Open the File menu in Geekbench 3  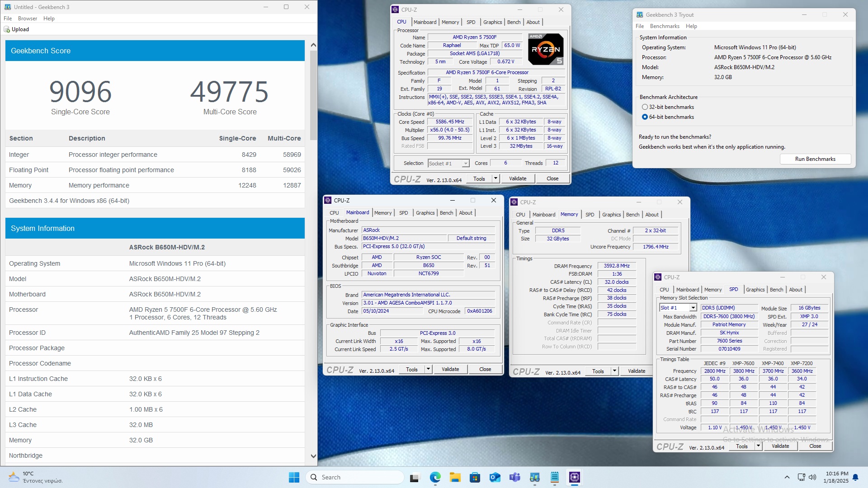click(8, 19)
